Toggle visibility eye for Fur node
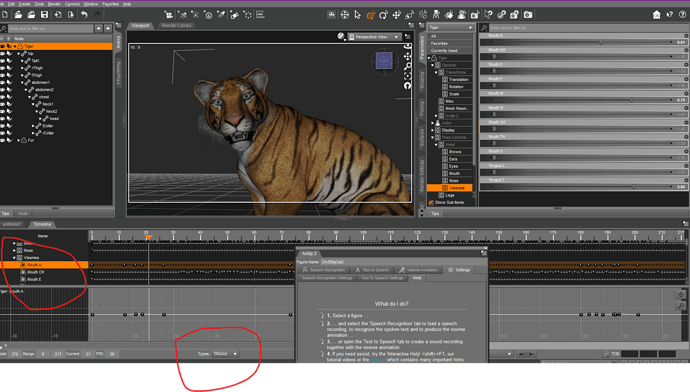690x392 pixels. point(3,140)
